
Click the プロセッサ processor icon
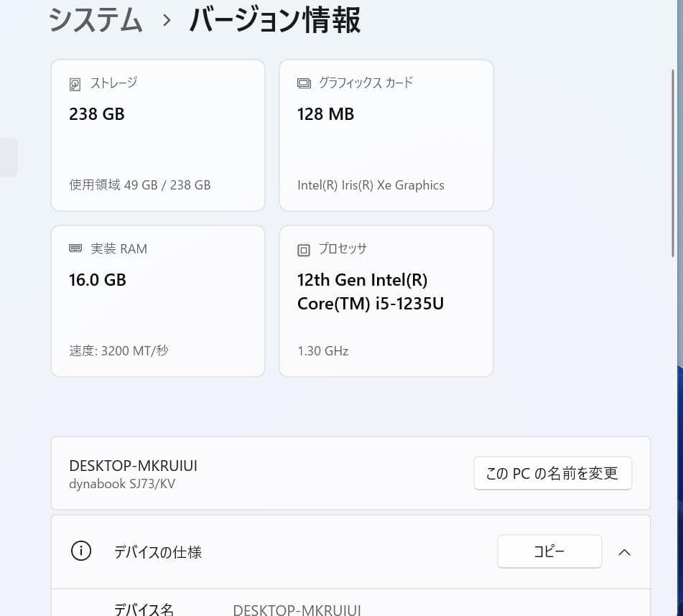point(304,250)
